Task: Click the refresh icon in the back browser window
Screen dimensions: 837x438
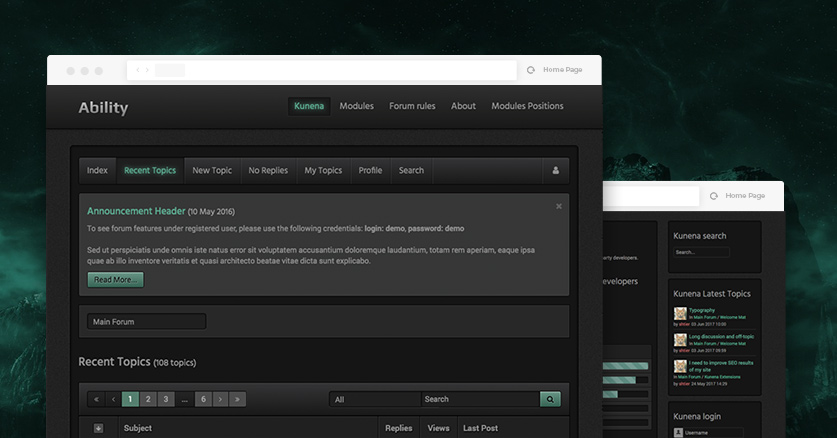Action: click(714, 196)
